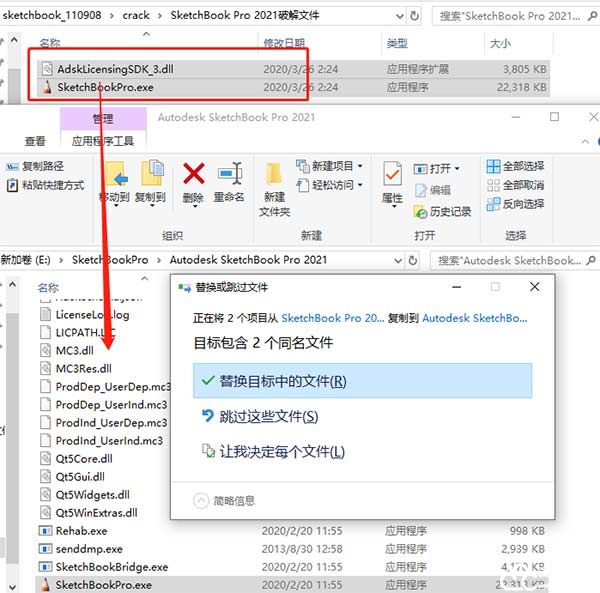Click the Copy to folder icon
The image size is (600, 593).
[x=152, y=173]
